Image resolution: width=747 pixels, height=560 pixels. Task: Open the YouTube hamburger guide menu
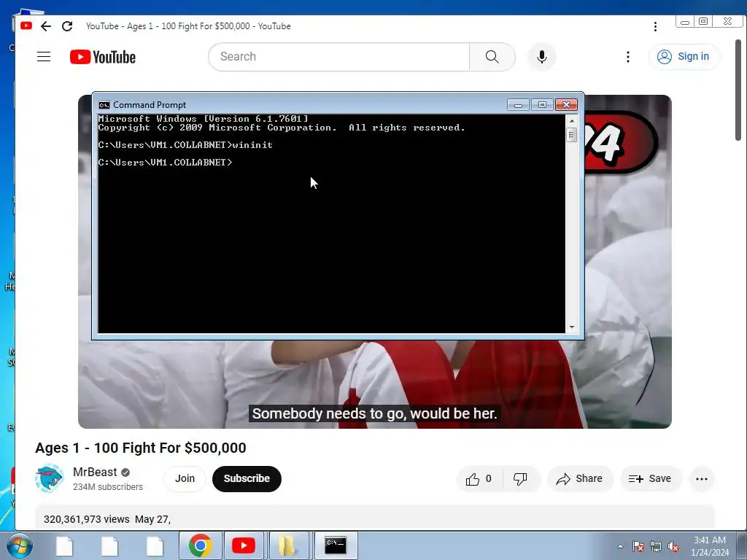(44, 57)
